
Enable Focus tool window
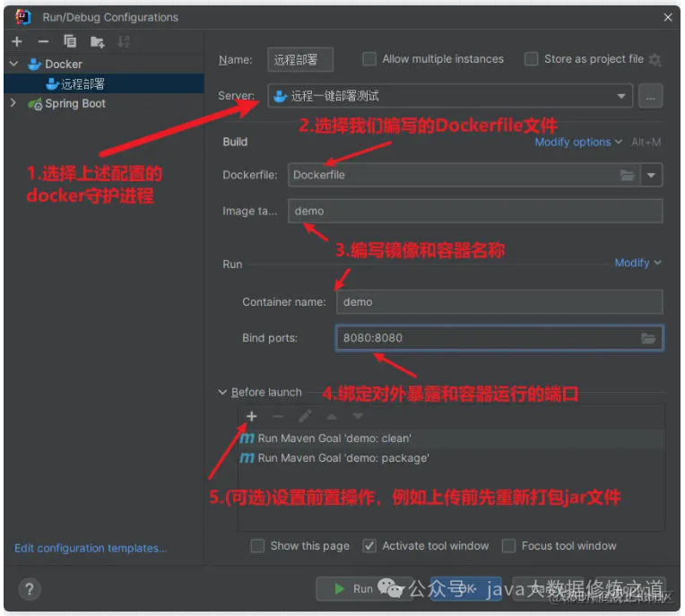coord(508,546)
